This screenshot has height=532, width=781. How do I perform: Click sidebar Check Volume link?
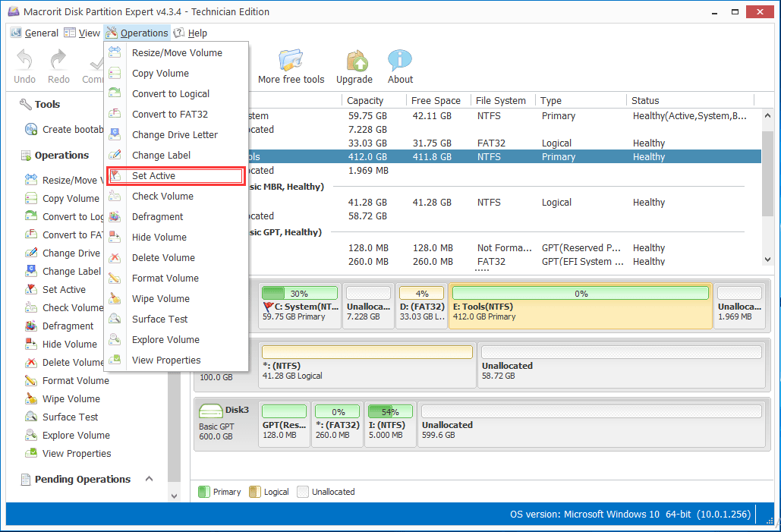(73, 308)
